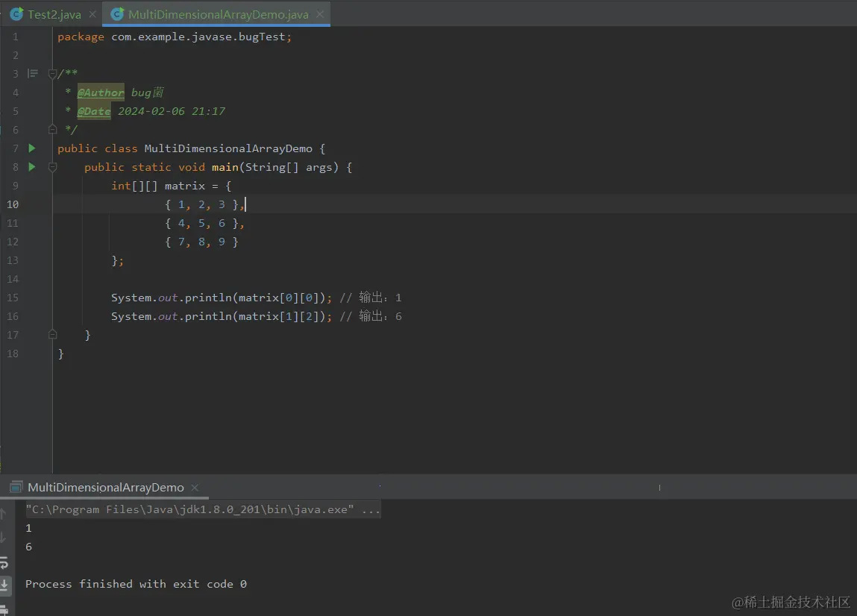Close the MultiDimensionalArrayDemo run console tab
Viewport: 857px width, 616px height.
195,487
